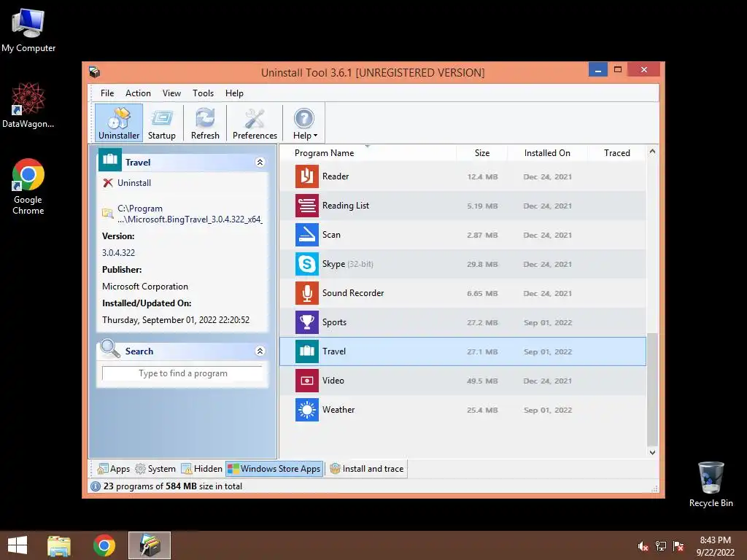This screenshot has width=747, height=560.
Task: Click the status bar info icon
Action: tap(96, 486)
